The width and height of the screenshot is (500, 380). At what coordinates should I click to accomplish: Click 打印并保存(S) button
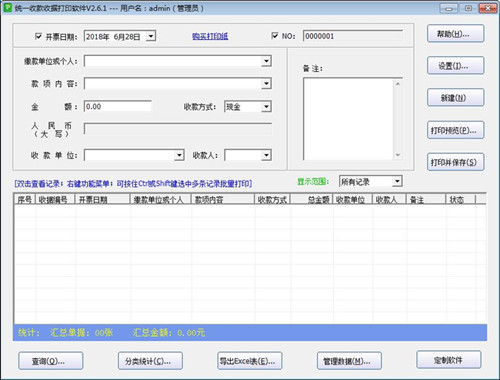[455, 162]
